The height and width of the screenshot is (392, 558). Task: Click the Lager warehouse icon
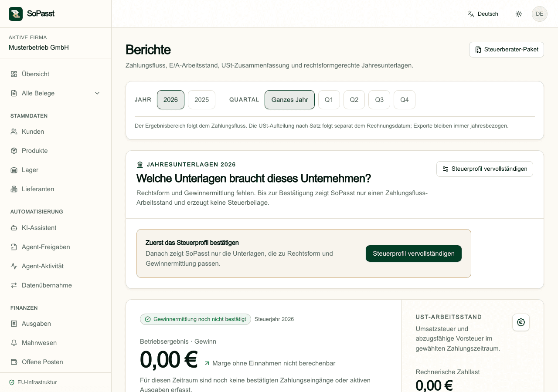tap(14, 170)
